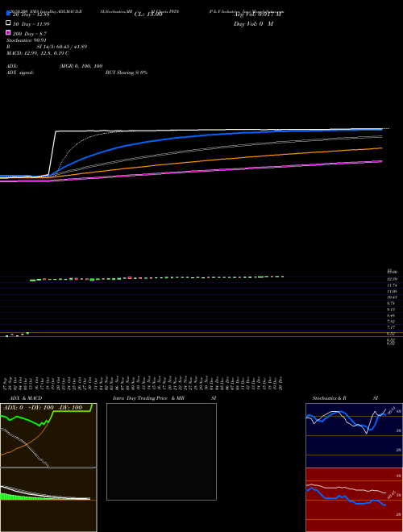403x532 pixels.
Task: Click the blue 20 Day legend swatch
Action: pyautogui.click(x=8, y=13)
